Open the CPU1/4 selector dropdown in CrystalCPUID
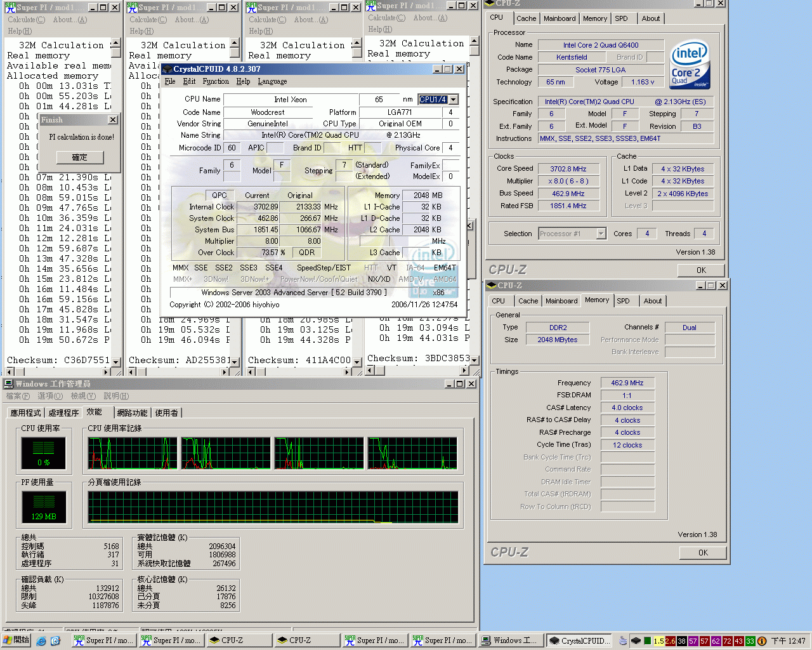 point(453,99)
